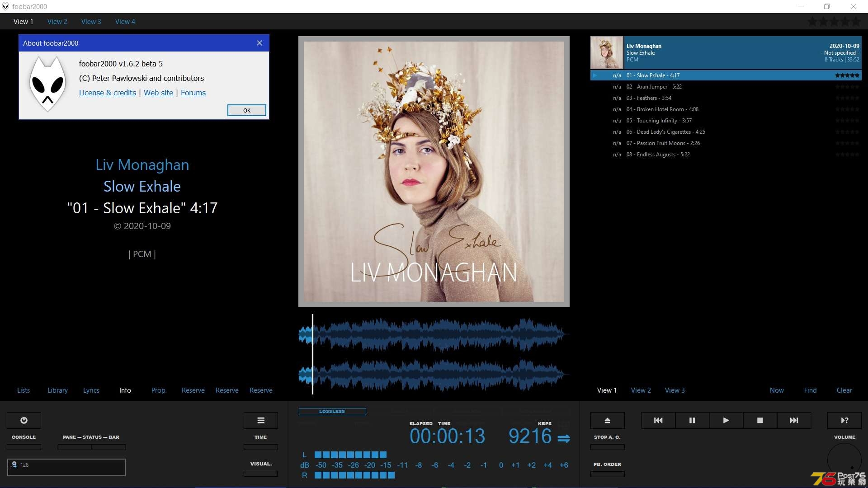Screen dimensions: 868x488
Task: Click the small album thumbnail in playlist header
Action: [607, 53]
